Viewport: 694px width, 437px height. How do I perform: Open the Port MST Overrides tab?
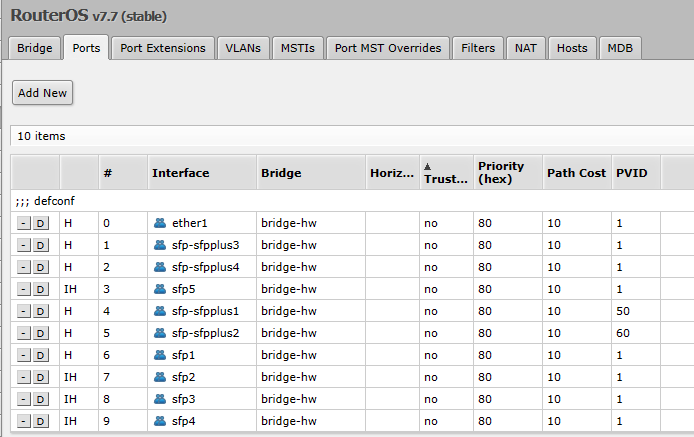pos(388,48)
